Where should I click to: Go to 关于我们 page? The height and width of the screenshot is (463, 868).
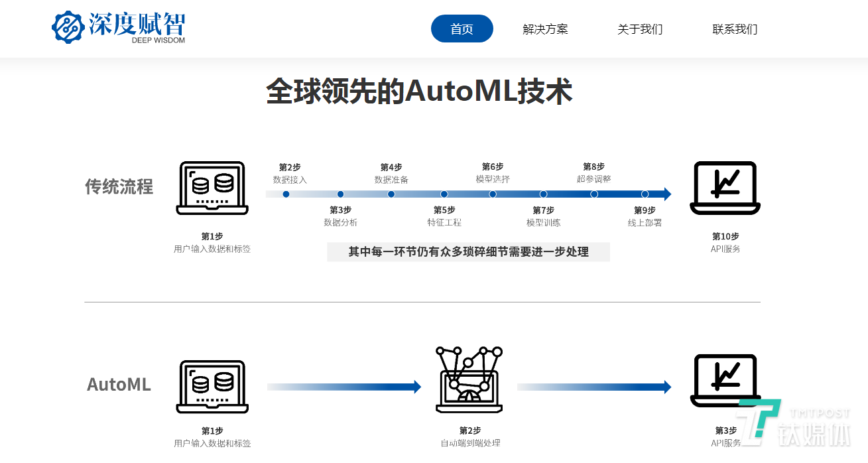tap(640, 29)
